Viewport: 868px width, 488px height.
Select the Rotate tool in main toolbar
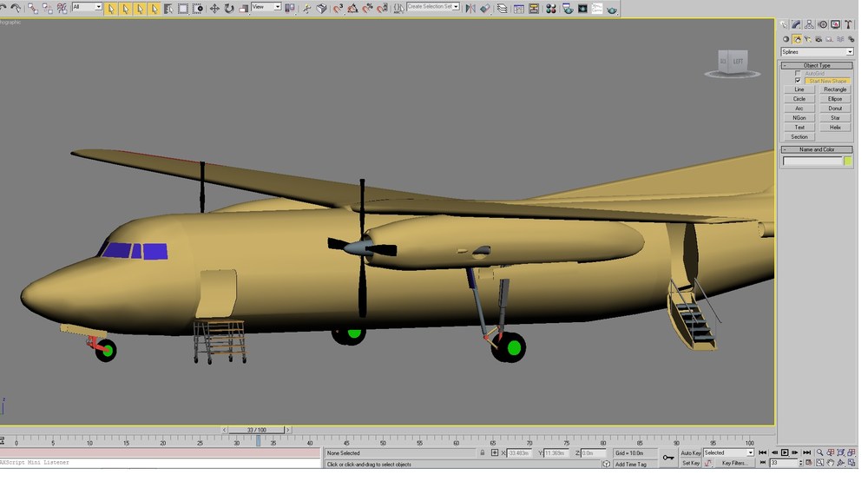click(x=228, y=9)
